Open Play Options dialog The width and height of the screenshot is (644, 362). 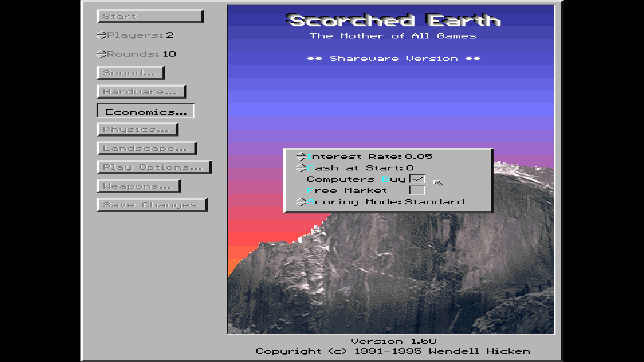tap(153, 167)
